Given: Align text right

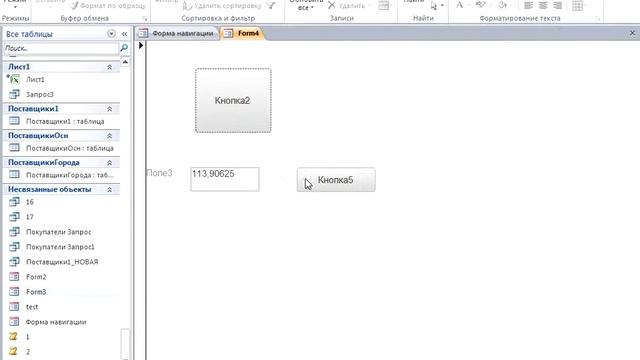Looking at the screenshot, I should pyautogui.click(x=558, y=5).
